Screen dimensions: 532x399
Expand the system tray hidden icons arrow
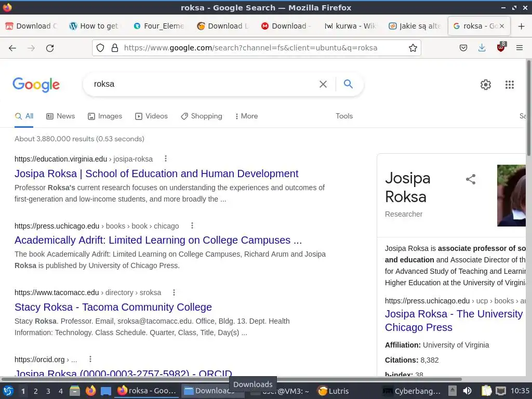coord(453,391)
